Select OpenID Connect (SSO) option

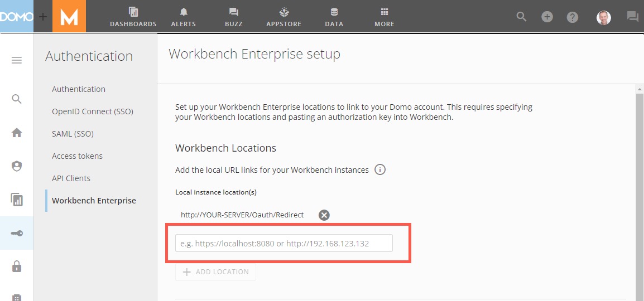click(93, 111)
